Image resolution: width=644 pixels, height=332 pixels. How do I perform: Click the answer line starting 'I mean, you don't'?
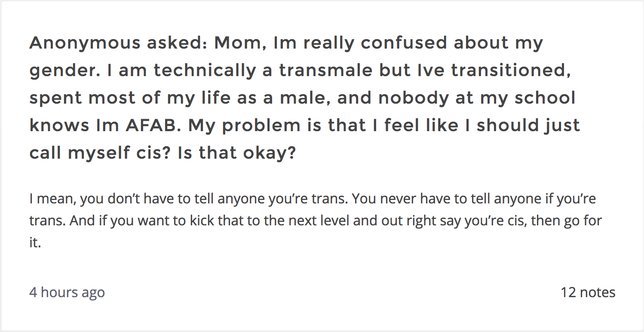click(313, 199)
